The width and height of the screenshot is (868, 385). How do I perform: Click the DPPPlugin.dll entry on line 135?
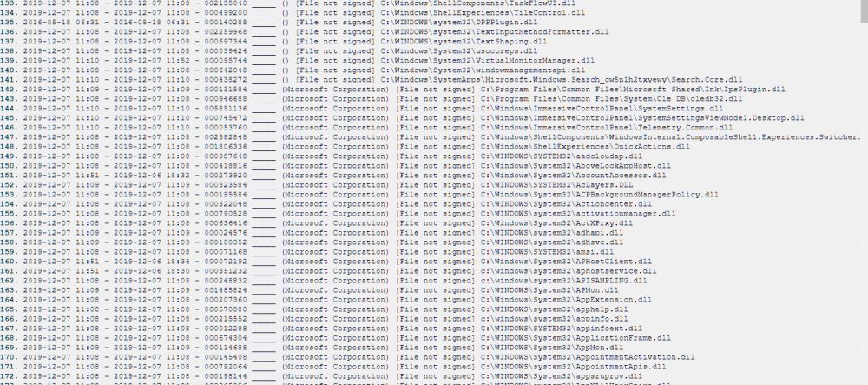[x=459, y=22]
